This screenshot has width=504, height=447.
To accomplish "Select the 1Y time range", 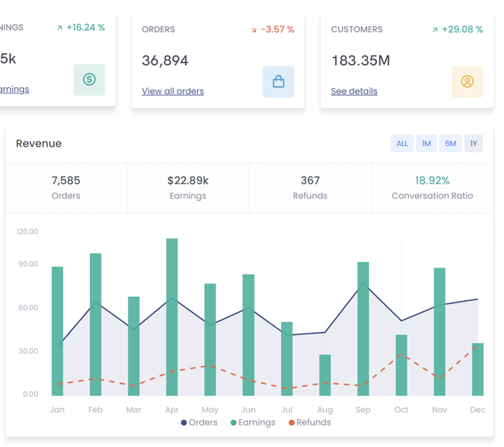I will 473,144.
